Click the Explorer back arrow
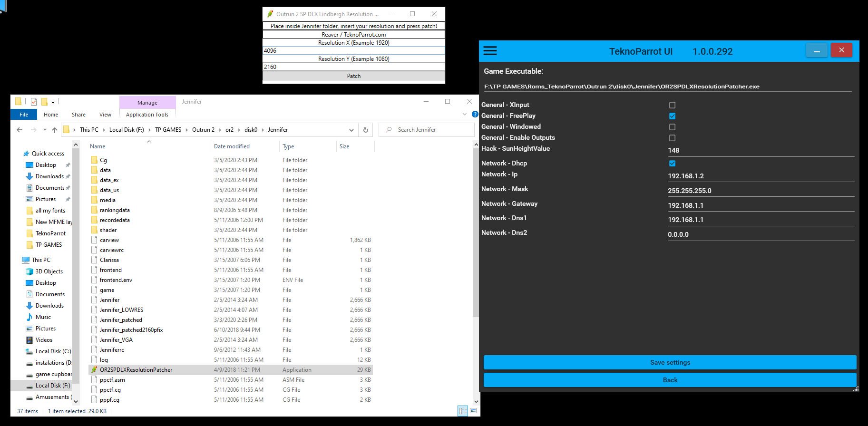The width and height of the screenshot is (868, 426). tap(20, 130)
